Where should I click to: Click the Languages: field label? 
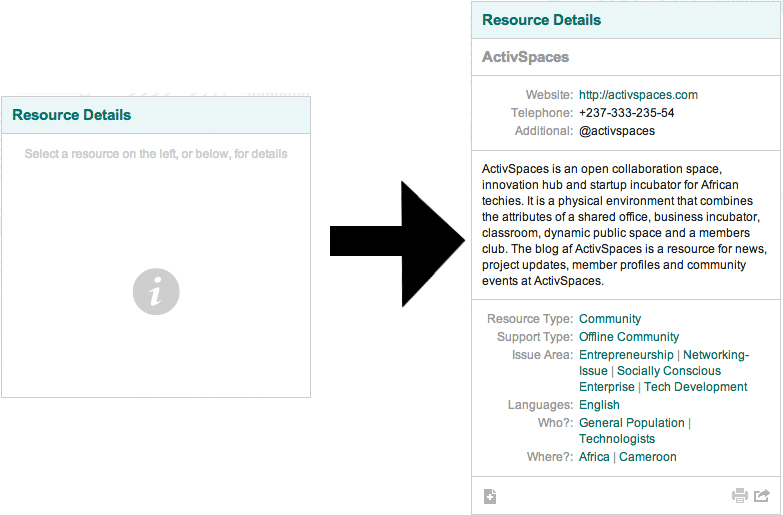540,405
